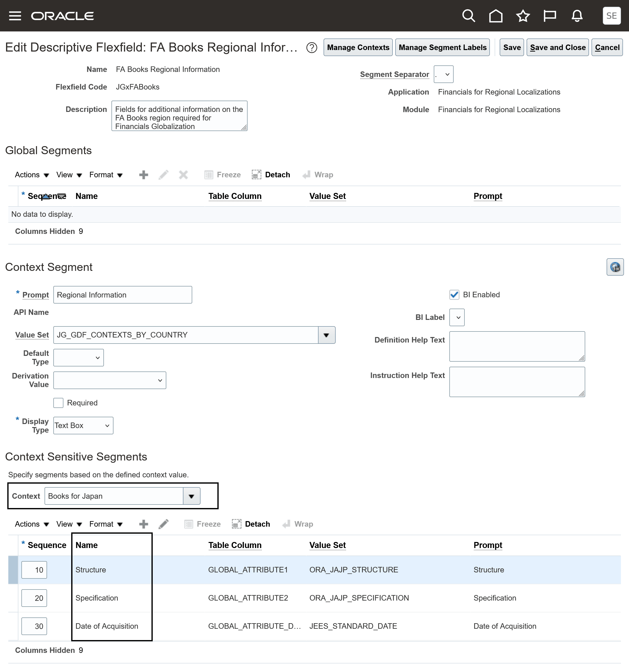Add a row in Global Segments table
Image resolution: width=629 pixels, height=672 pixels.
[143, 175]
